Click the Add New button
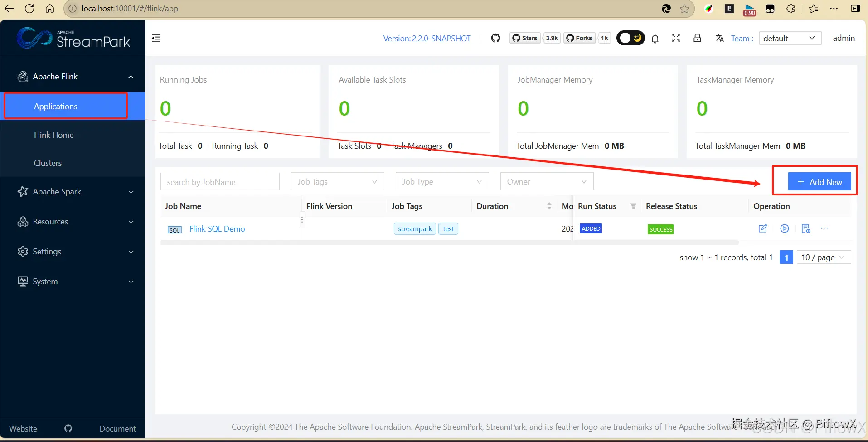 click(820, 182)
